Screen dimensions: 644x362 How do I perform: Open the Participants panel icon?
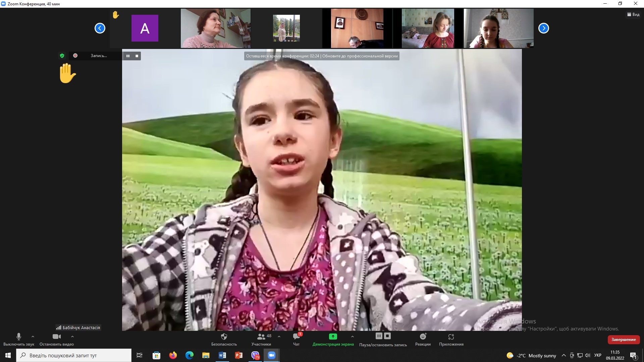click(261, 337)
